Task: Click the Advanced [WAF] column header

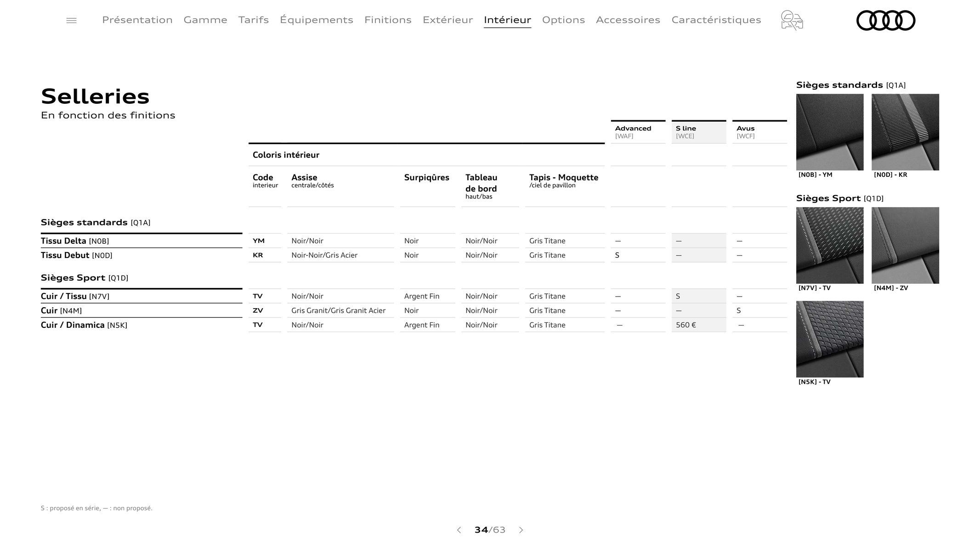Action: (638, 132)
